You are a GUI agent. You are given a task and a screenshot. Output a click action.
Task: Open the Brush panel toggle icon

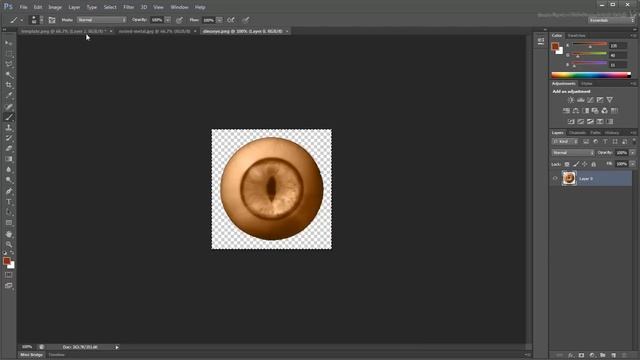pos(52,20)
